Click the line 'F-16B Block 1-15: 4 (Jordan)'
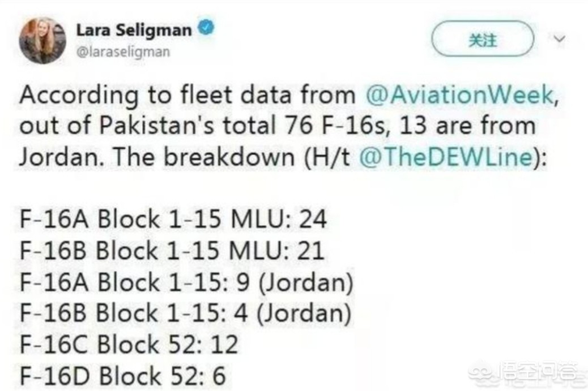 [185, 313]
